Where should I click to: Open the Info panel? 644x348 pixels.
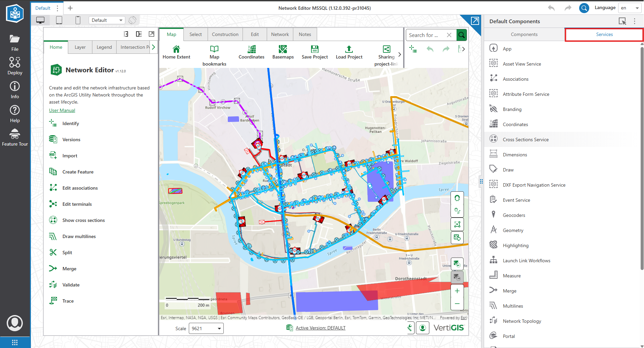[15, 90]
